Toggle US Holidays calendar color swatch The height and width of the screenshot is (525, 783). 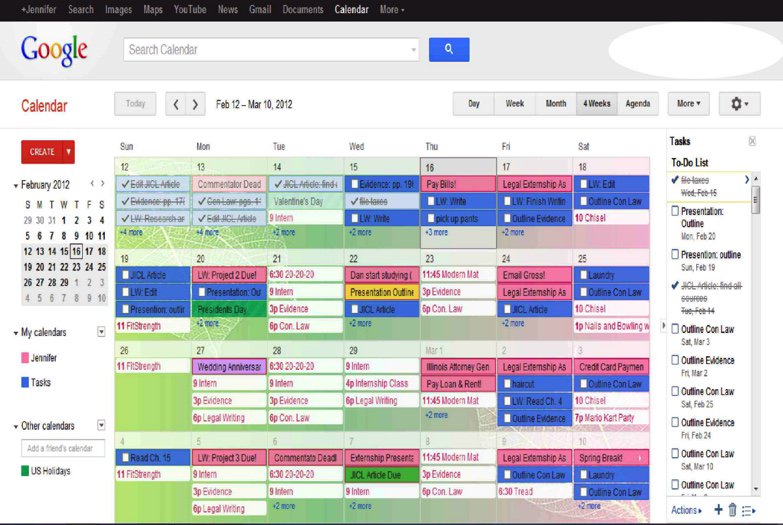pyautogui.click(x=25, y=471)
